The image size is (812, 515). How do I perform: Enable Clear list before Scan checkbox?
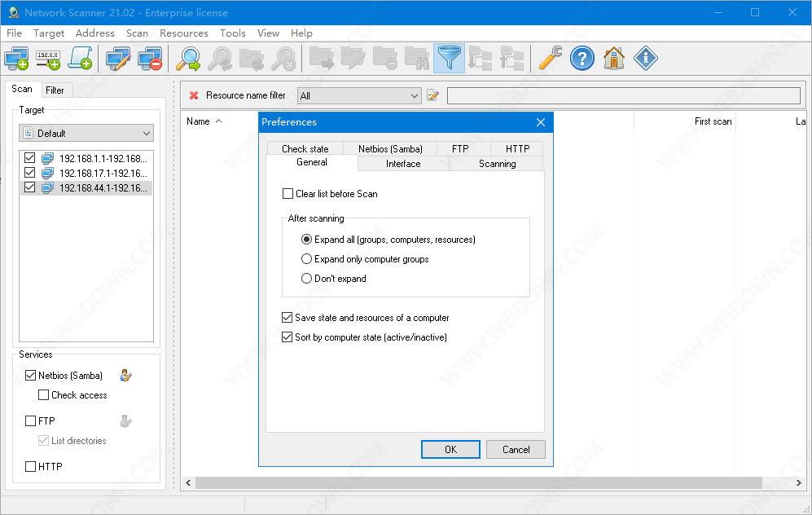288,194
